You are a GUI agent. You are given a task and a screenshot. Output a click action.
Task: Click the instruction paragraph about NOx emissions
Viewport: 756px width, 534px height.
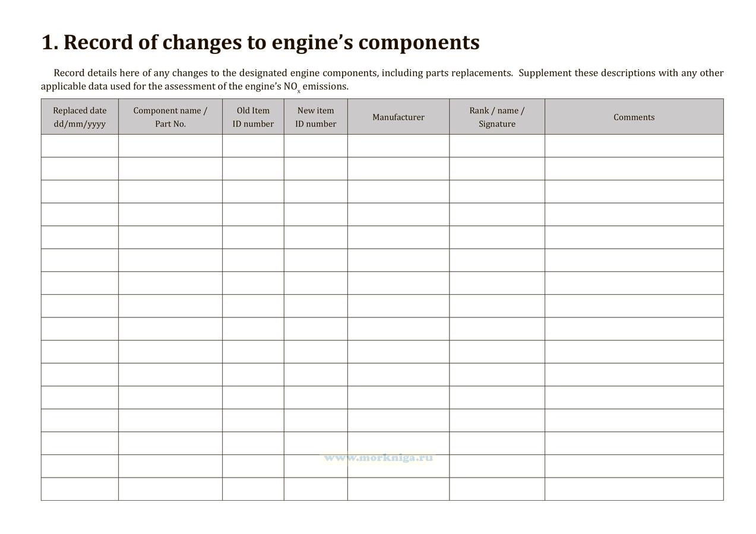(382, 80)
